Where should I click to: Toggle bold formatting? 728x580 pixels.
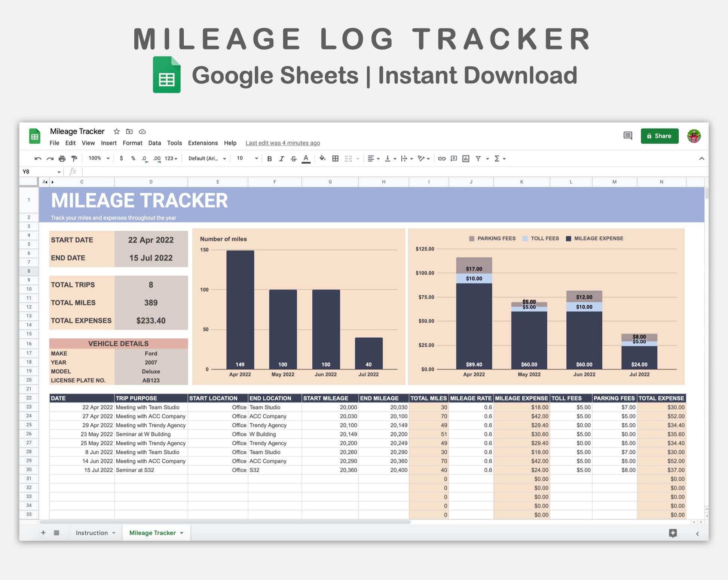coord(269,159)
